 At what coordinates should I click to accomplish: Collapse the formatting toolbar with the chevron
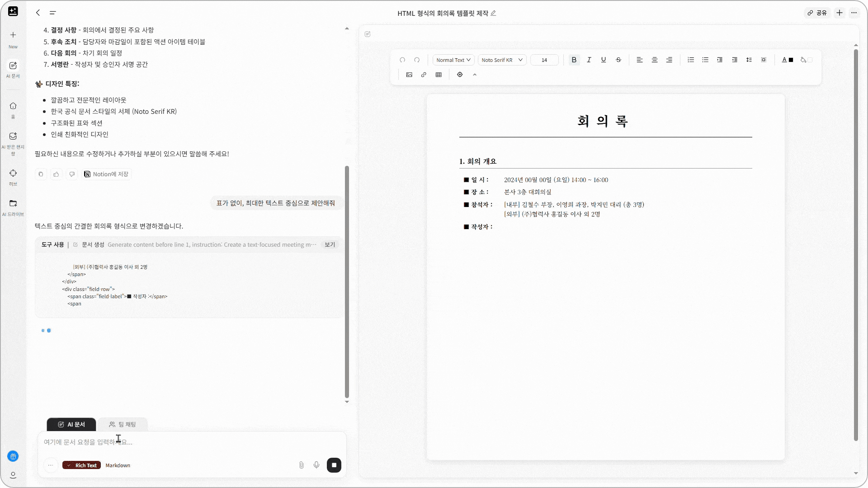coord(475,75)
